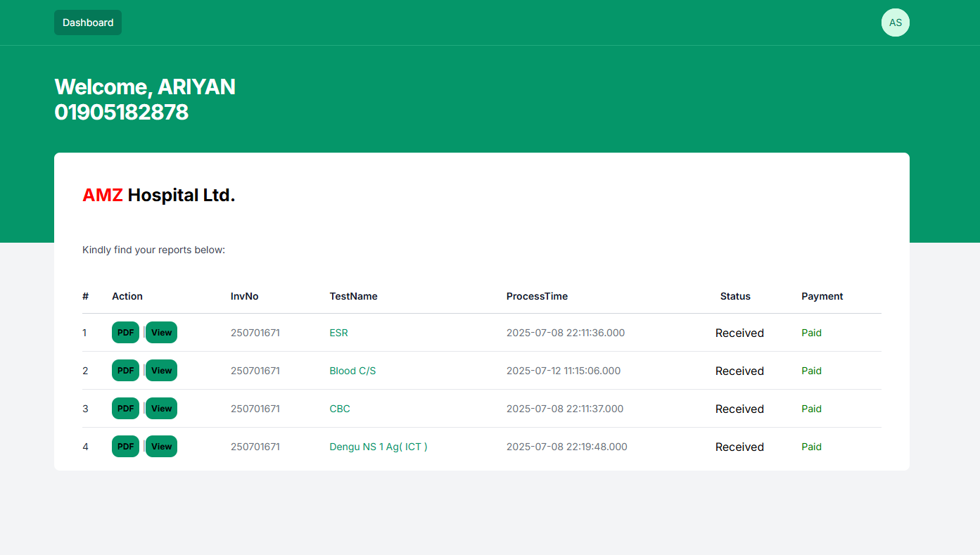Screen dimensions: 980x555
Task: Download the PDF report for Blood C/S
Action: [125, 370]
